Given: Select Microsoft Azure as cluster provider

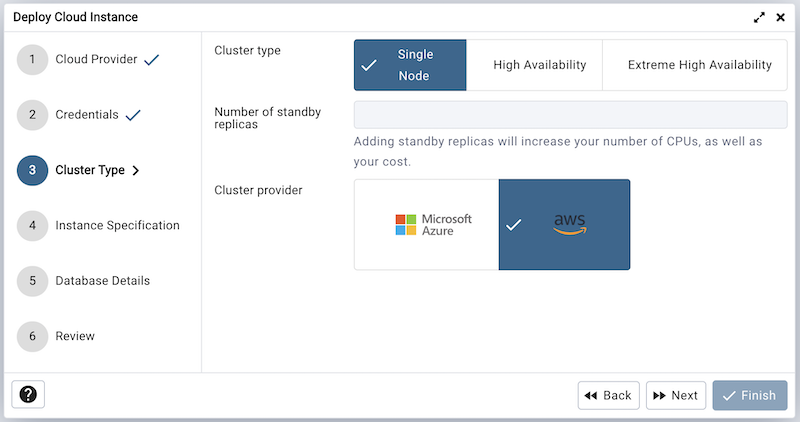Looking at the screenshot, I should pyautogui.click(x=427, y=225).
